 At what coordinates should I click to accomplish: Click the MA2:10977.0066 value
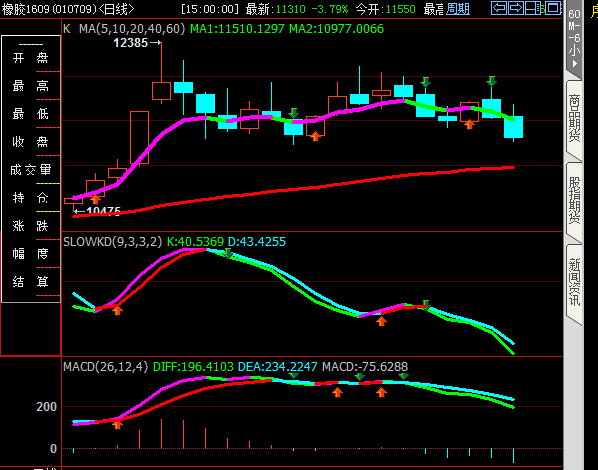336,29
